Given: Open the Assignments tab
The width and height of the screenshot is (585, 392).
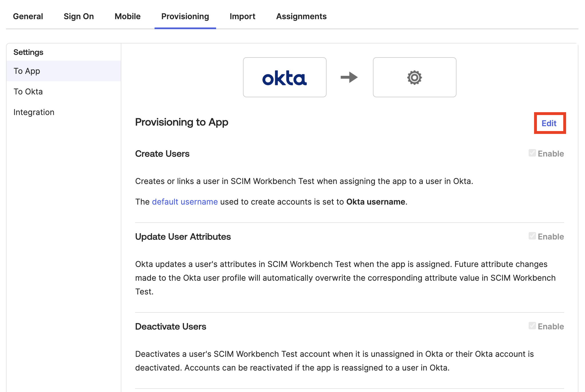Looking at the screenshot, I should pyautogui.click(x=301, y=16).
